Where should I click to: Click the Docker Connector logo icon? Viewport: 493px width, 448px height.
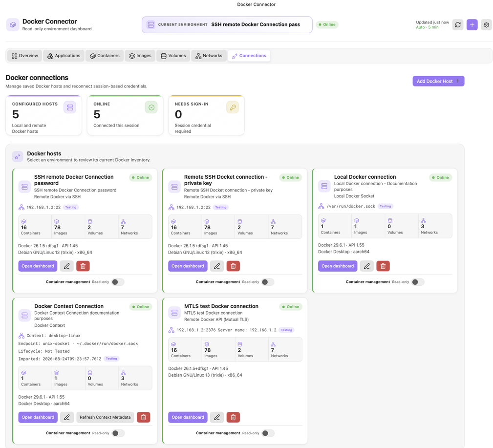[13, 24]
